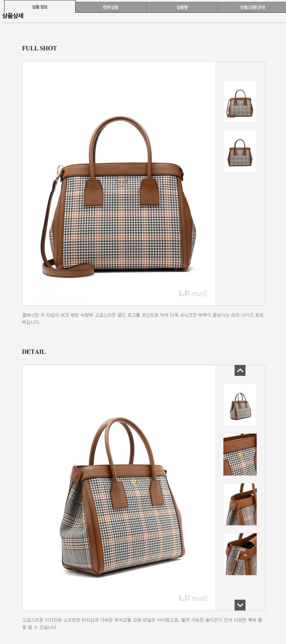
Task: Click the main full shot bag image
Action: point(119,184)
